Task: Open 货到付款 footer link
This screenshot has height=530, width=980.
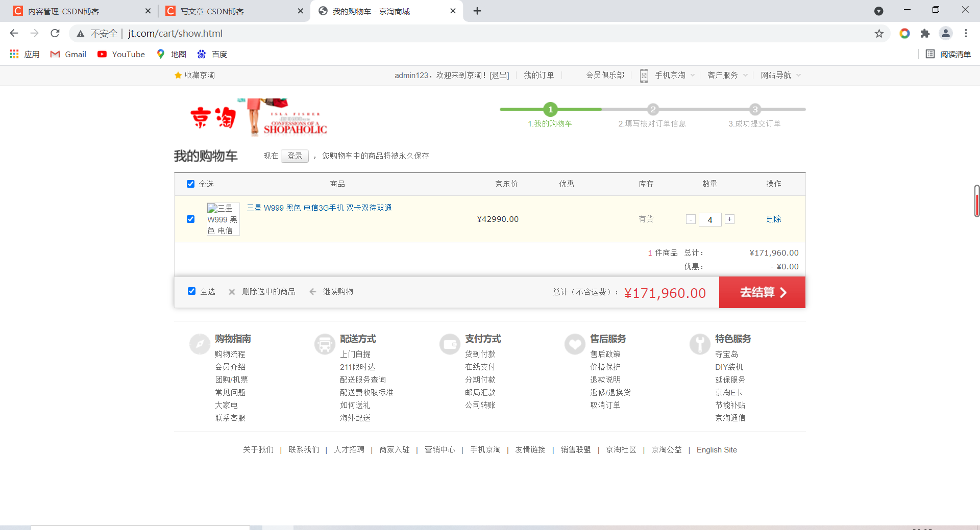Action: (480, 354)
